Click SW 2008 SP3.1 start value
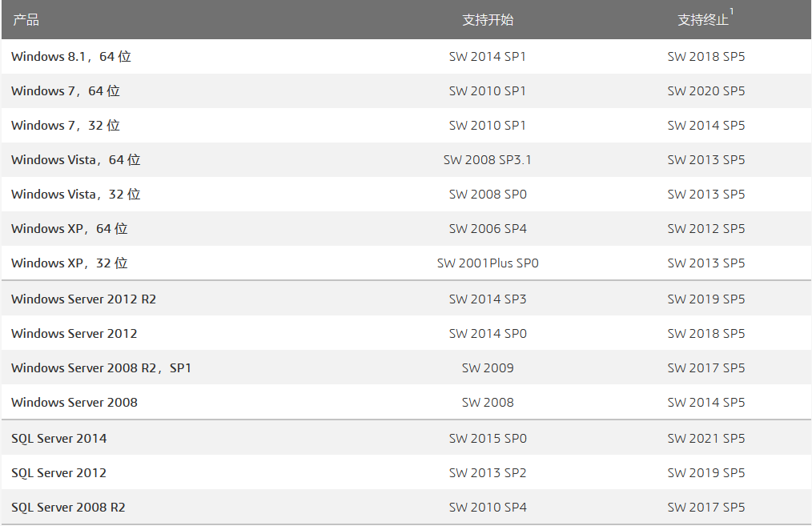 [x=488, y=160]
